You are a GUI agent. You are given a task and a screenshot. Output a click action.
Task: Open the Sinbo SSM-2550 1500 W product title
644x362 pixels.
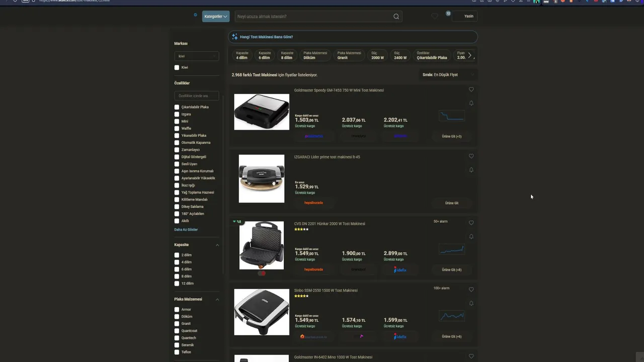[x=326, y=291]
